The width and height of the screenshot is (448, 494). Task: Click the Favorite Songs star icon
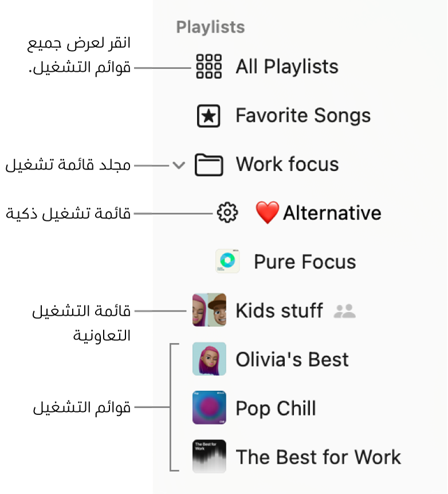tap(209, 116)
